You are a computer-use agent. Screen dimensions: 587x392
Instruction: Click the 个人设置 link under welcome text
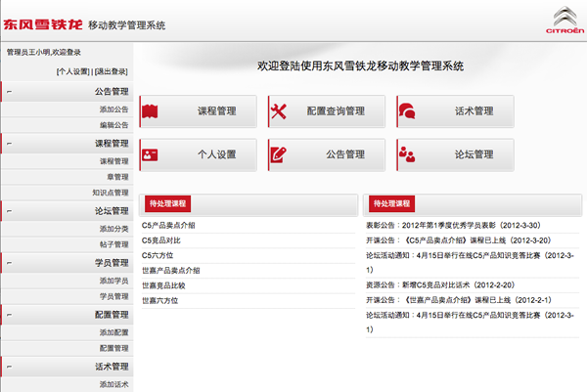pos(73,71)
